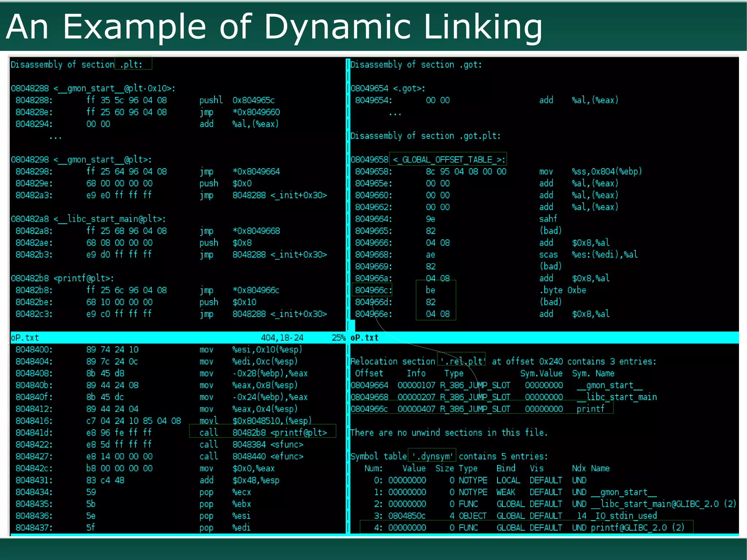Click the 'jmp *0x8049660' instruction
Screen dimensions: 747x560
240,112
